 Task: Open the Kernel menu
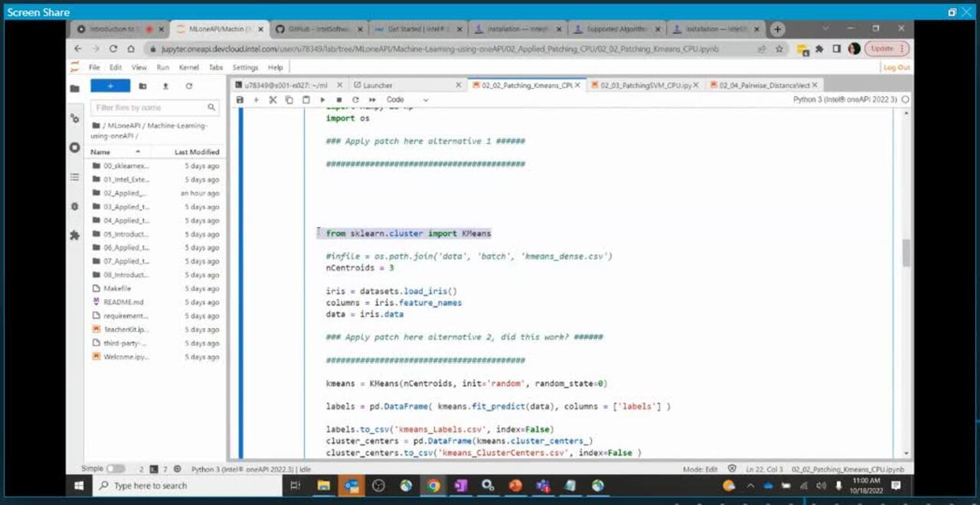pyautogui.click(x=188, y=67)
